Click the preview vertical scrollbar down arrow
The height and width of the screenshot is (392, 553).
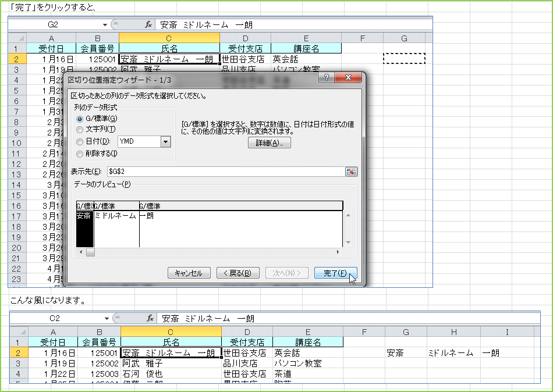tap(349, 243)
